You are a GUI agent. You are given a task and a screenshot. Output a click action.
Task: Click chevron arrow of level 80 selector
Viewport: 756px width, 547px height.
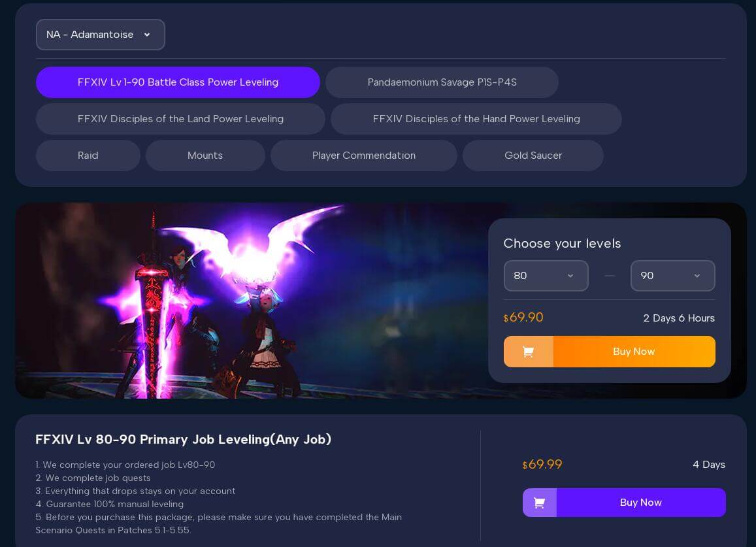click(570, 276)
